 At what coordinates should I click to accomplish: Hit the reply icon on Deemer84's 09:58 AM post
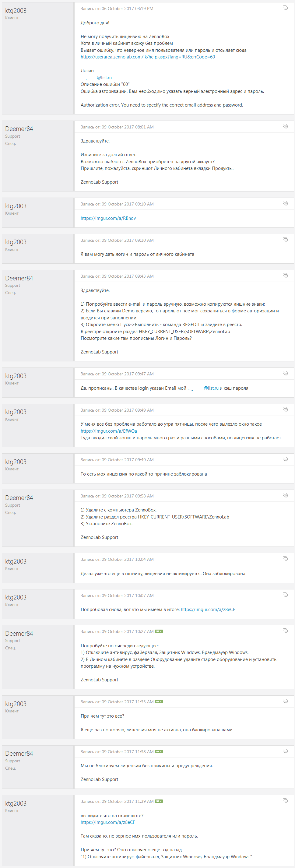point(285,495)
